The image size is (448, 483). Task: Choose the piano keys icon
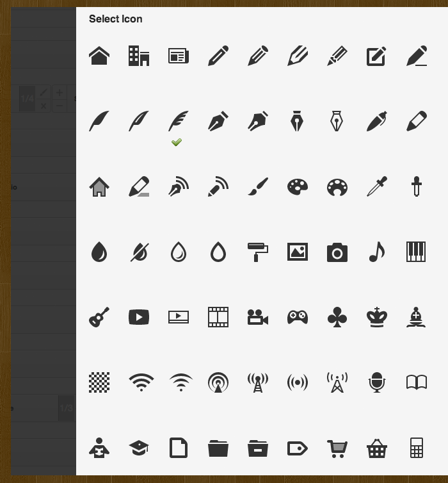click(x=416, y=252)
